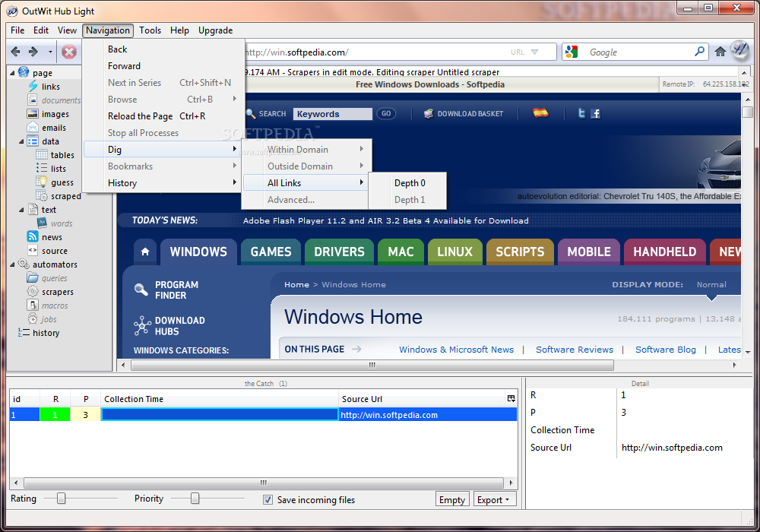
Task: Open the source code icon
Action: coord(33,251)
